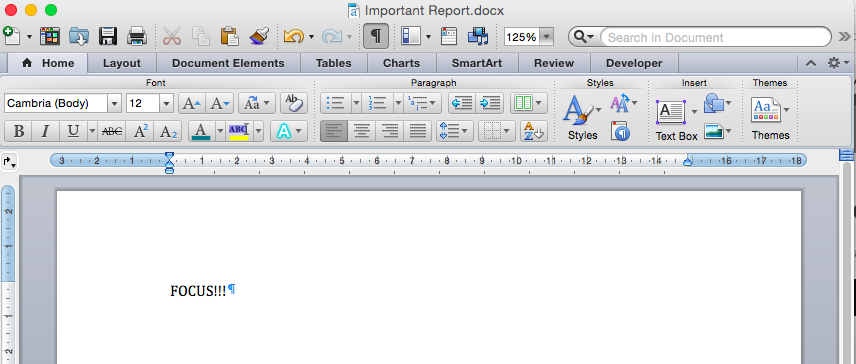Open the highlight color dropdown arrow
Viewport: 856px width, 364px height.
(x=258, y=132)
